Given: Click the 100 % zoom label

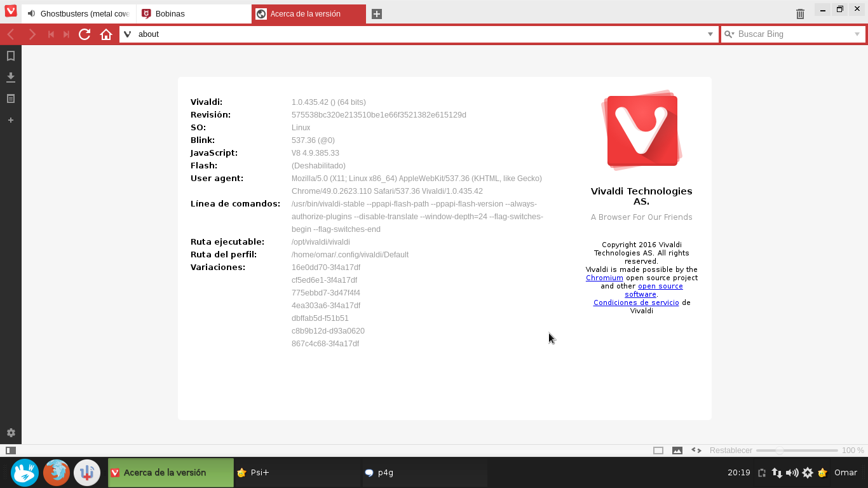Looking at the screenshot, I should [x=853, y=451].
